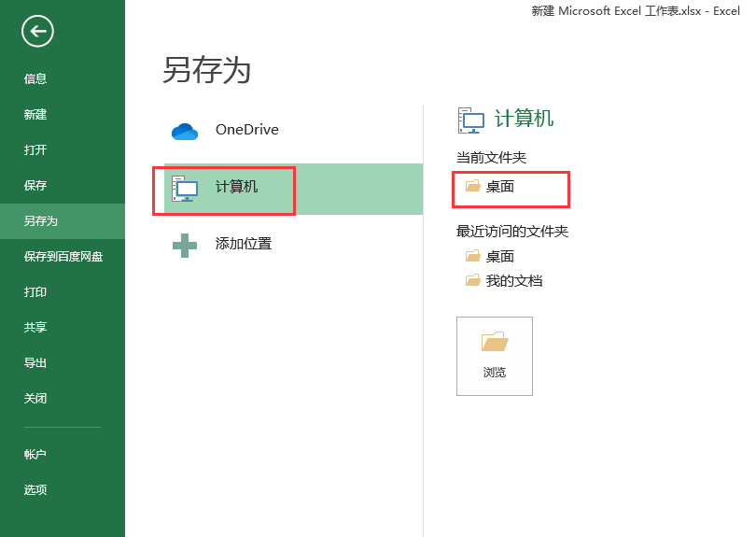Select 打开 in the sidebar
The height and width of the screenshot is (537, 756).
coord(63,150)
